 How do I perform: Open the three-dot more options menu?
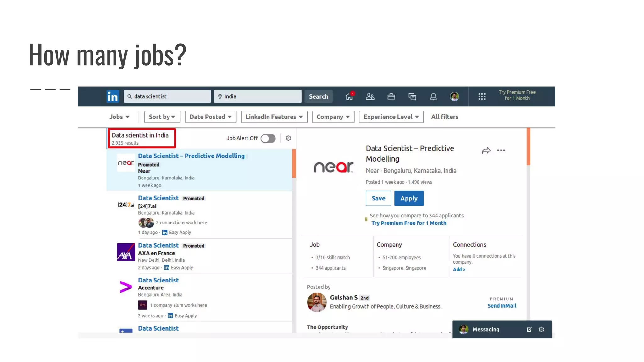coord(501,150)
